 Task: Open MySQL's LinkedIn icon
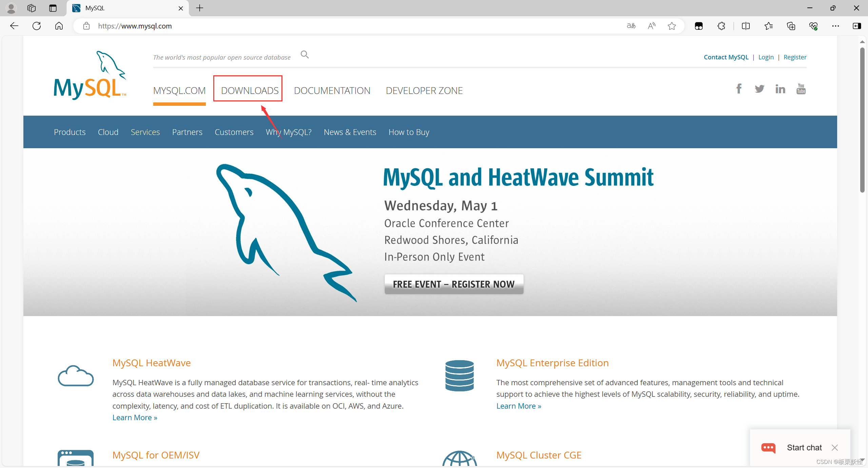click(780, 89)
